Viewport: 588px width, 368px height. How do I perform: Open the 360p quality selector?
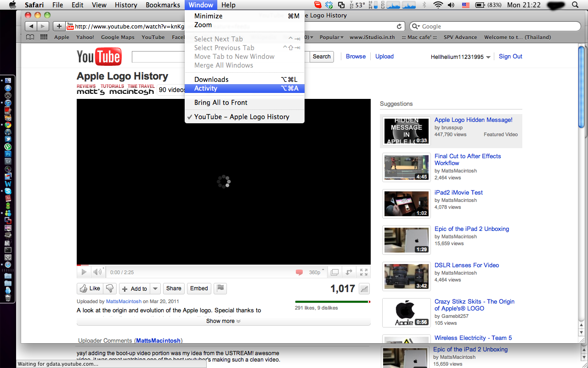317,272
